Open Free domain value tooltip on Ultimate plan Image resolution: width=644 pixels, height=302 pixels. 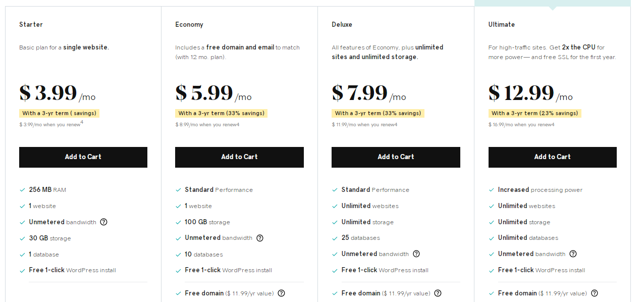[594, 293]
